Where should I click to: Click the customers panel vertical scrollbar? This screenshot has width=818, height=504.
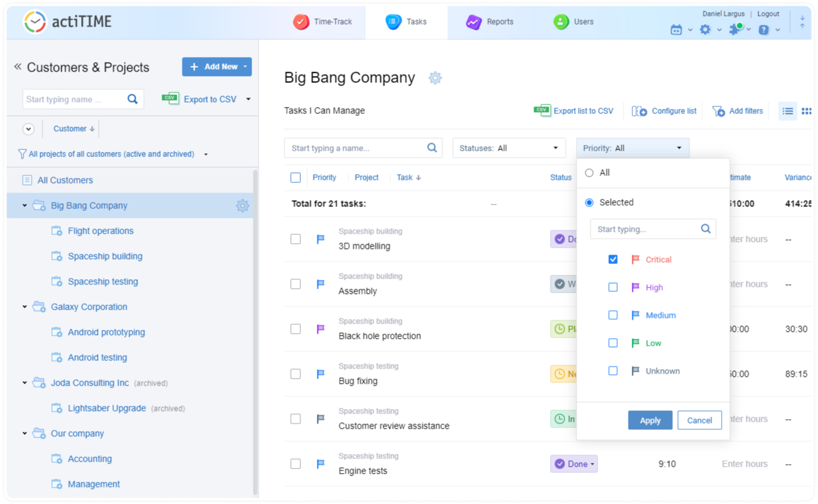point(255,332)
